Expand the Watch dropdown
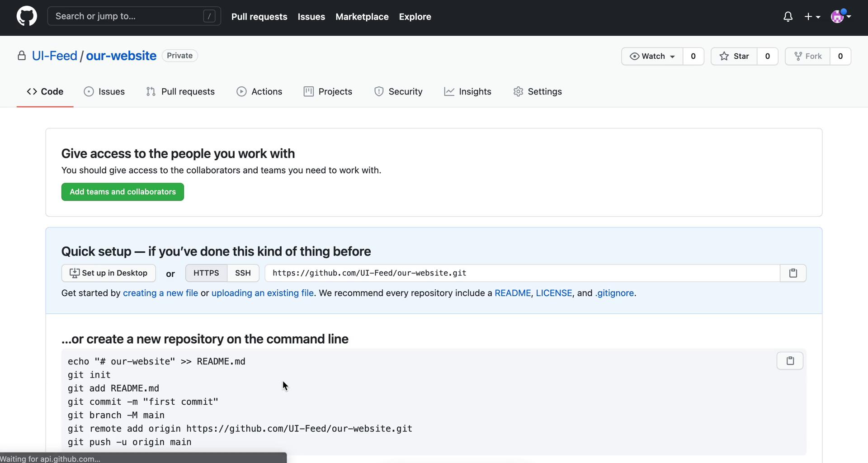 click(x=652, y=56)
